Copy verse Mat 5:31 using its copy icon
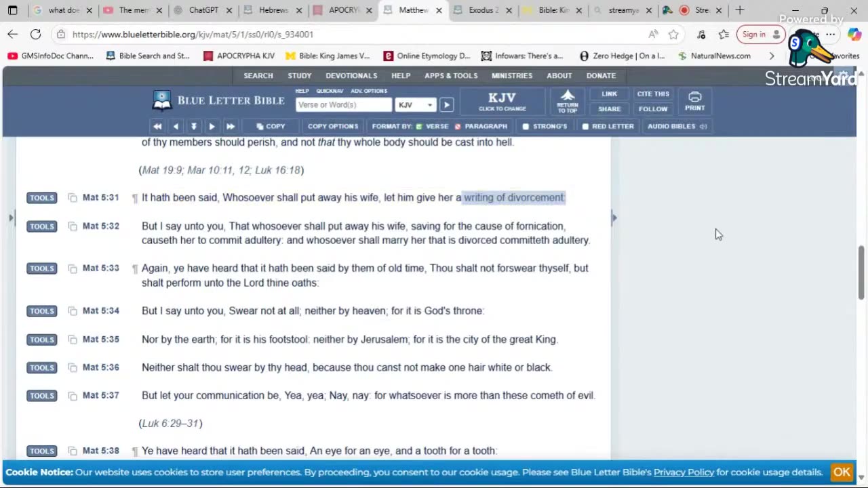 [73, 198]
